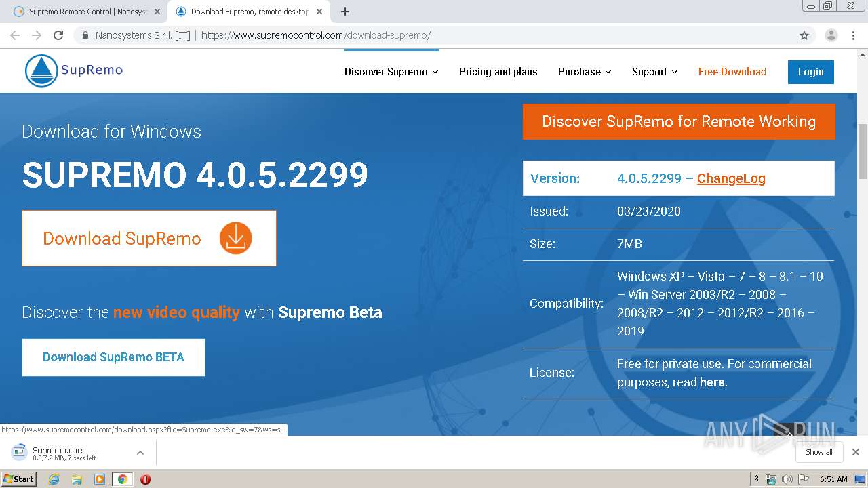This screenshot has width=868, height=488.
Task: Click the red security icon in the taskbar
Action: coord(145,479)
